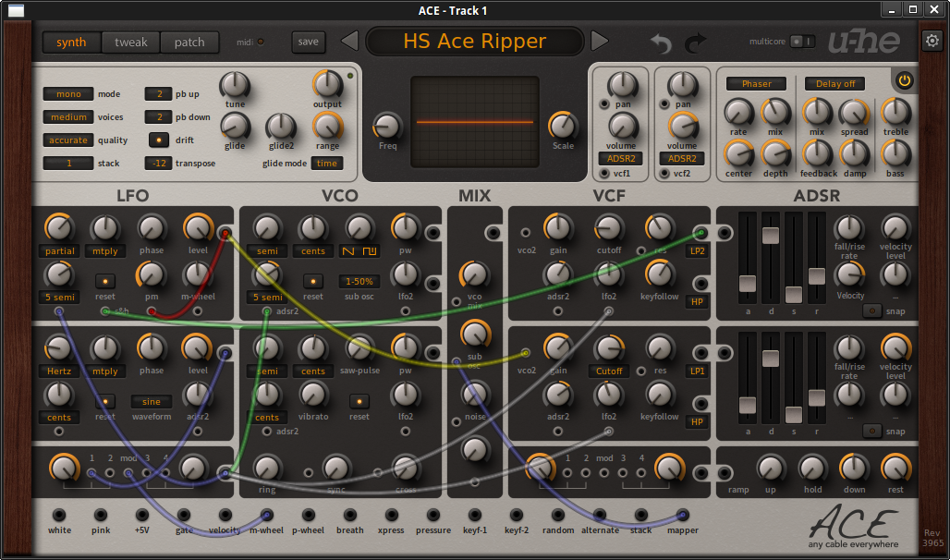Viewport: 950px width, 560px height.
Task: Click the midi activity indicator
Action: (x=261, y=42)
